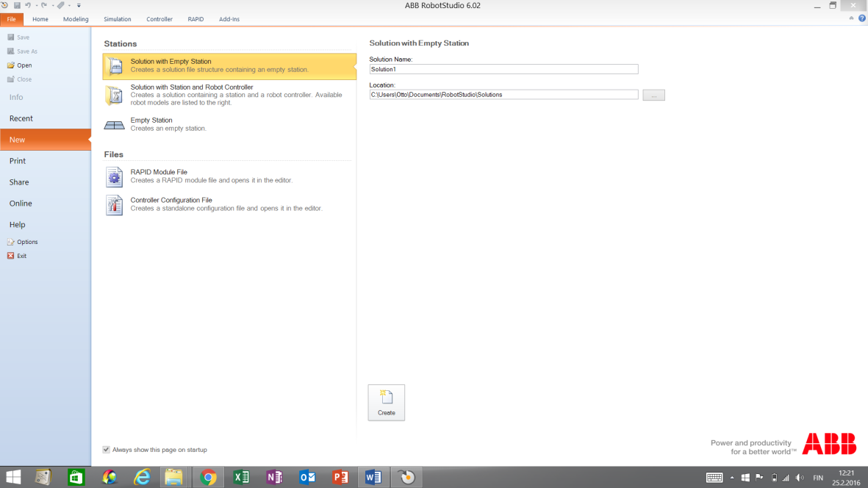Click the Action Center flag tray icon

point(759,478)
